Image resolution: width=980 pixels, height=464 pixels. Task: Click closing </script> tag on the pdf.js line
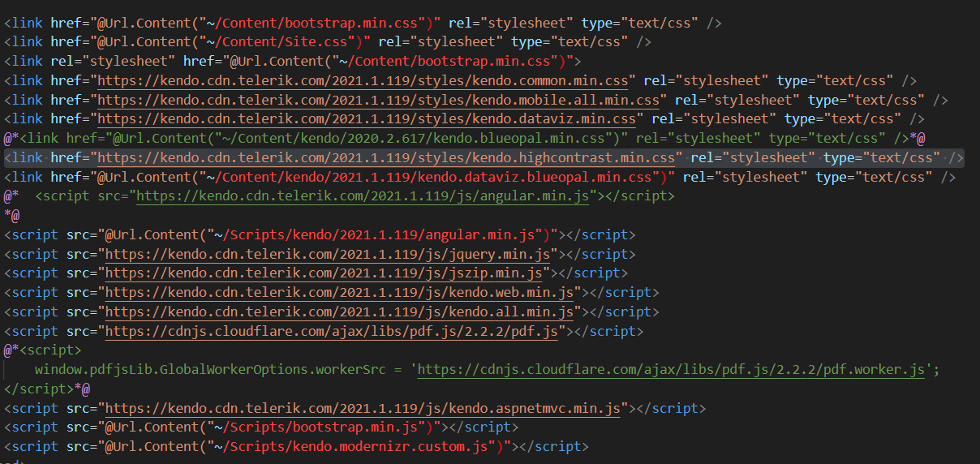608,331
